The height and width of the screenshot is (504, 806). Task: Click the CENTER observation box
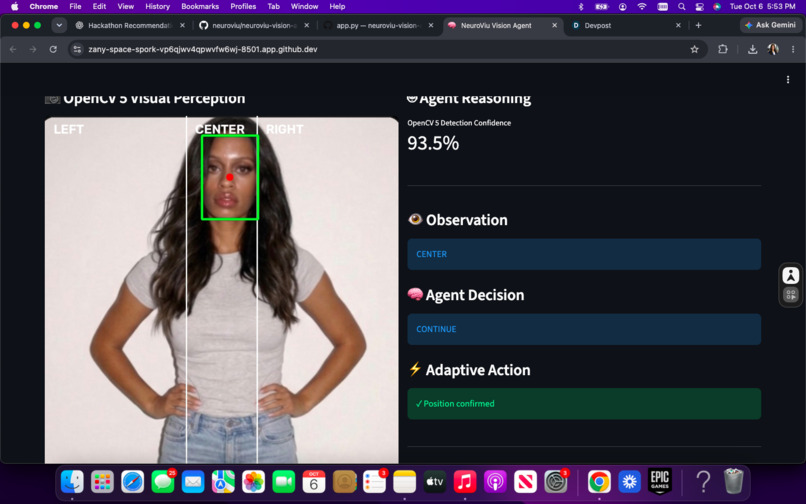(x=584, y=254)
